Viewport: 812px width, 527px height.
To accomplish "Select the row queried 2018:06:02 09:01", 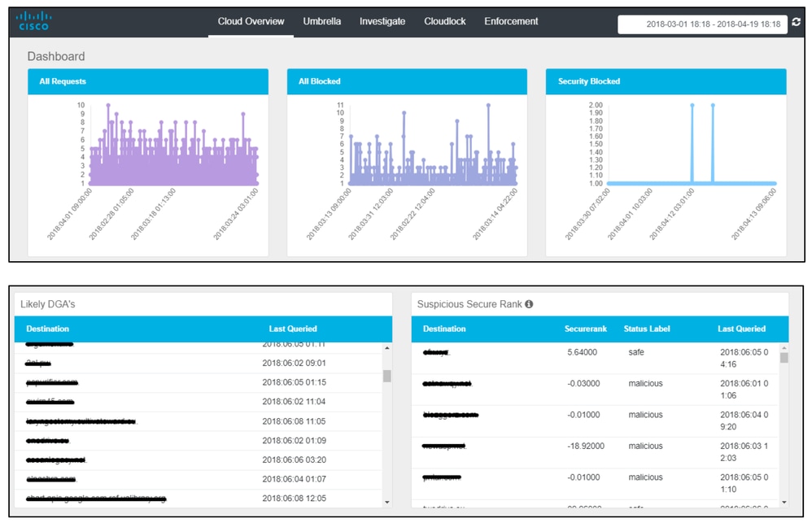I will point(199,364).
